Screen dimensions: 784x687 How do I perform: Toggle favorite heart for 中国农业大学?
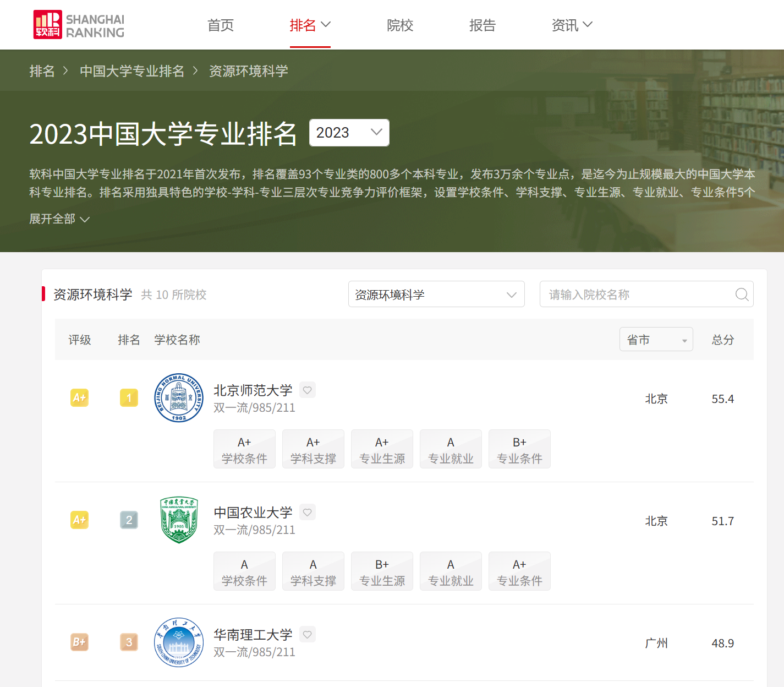click(x=308, y=512)
